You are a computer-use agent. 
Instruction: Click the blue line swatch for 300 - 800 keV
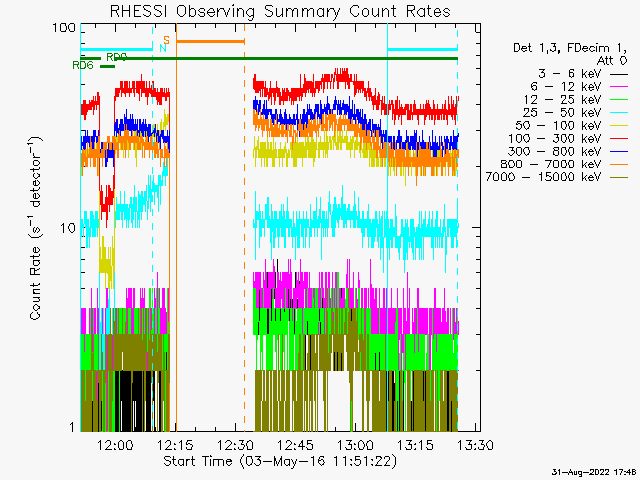pyautogui.click(x=619, y=152)
